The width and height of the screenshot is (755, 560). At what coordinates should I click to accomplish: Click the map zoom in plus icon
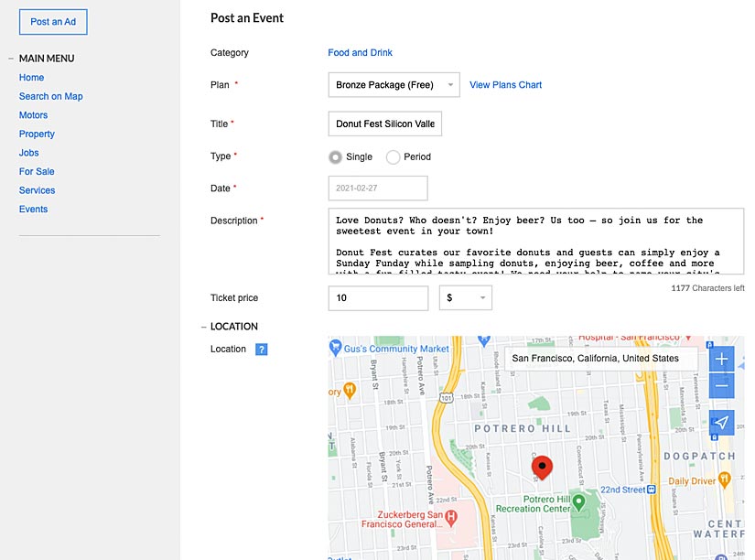(721, 359)
